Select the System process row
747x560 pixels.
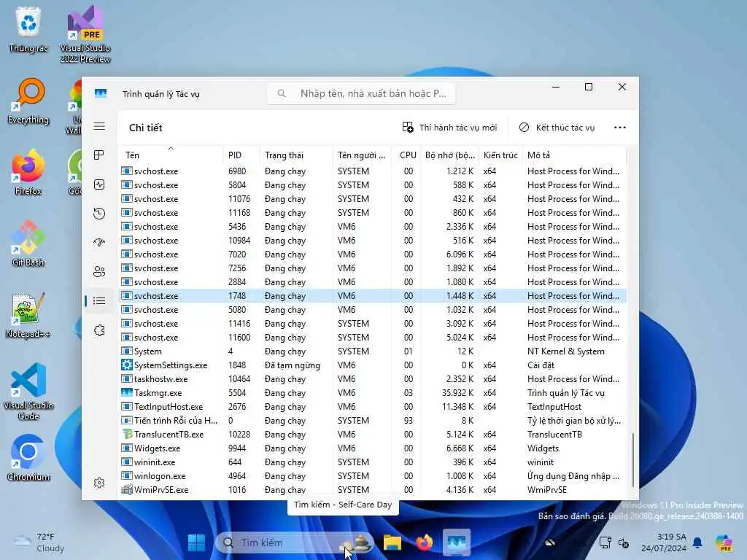[372, 351]
